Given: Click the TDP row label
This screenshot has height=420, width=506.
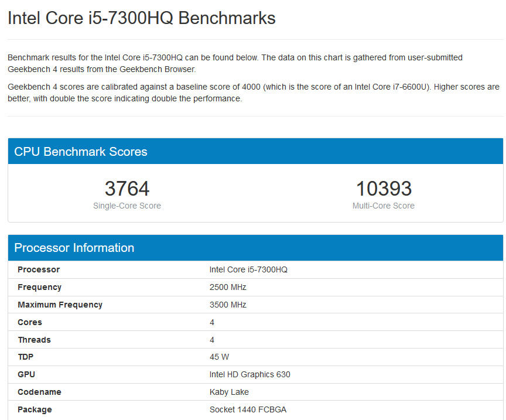Looking at the screenshot, I should click(x=26, y=357).
